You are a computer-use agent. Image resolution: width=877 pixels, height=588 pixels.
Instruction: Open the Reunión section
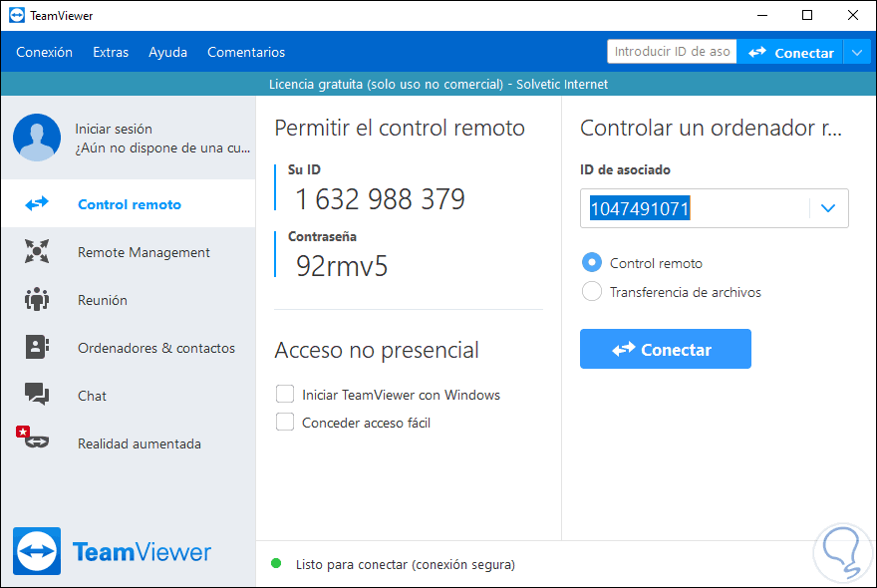(x=129, y=300)
